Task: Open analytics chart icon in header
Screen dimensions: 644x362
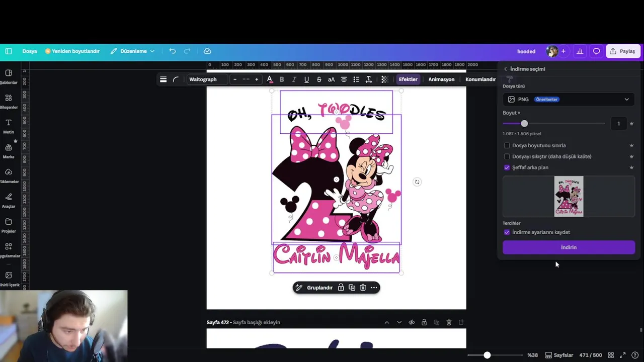Action: point(580,51)
